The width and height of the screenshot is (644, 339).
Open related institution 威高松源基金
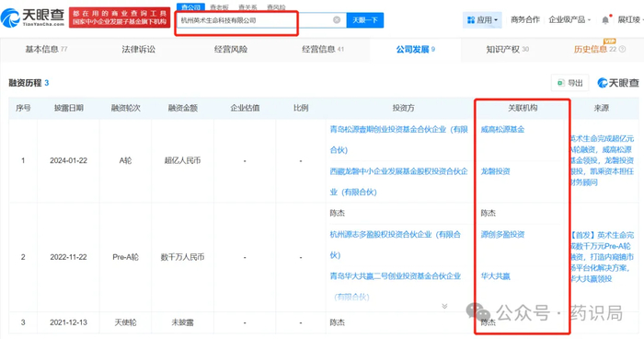tap(502, 129)
